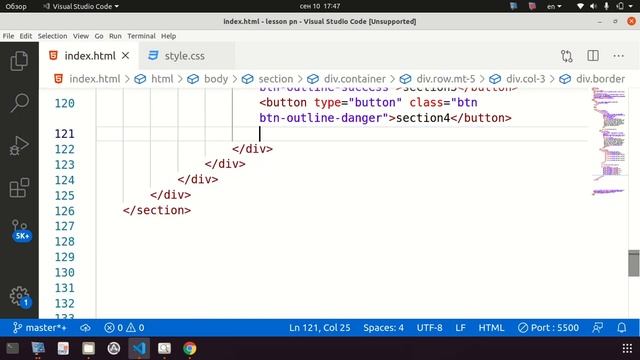Click the vertical editor scrollbar thumb
Viewport: 640px width, 360px height.
[634, 263]
